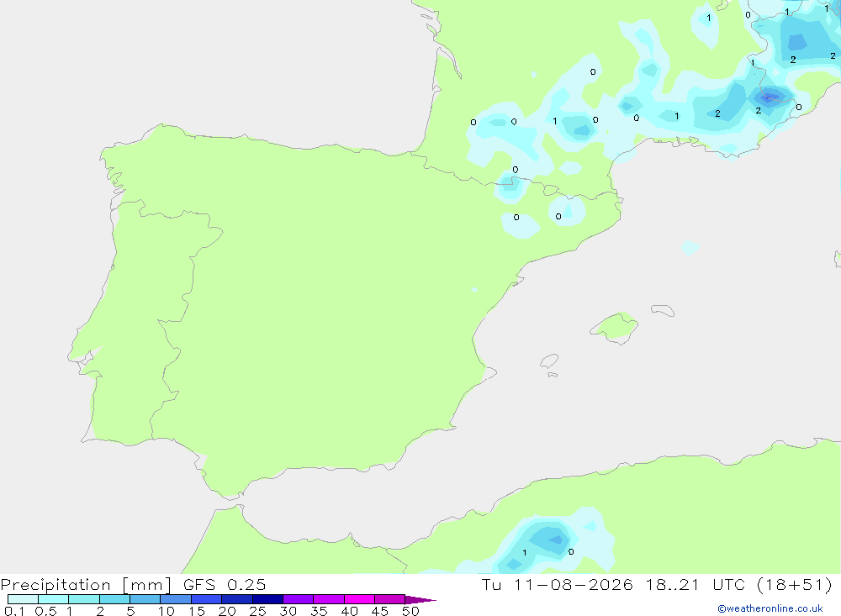Click the "GFS 0.25" model label
Screen dimensions: 841x616
tap(225, 584)
